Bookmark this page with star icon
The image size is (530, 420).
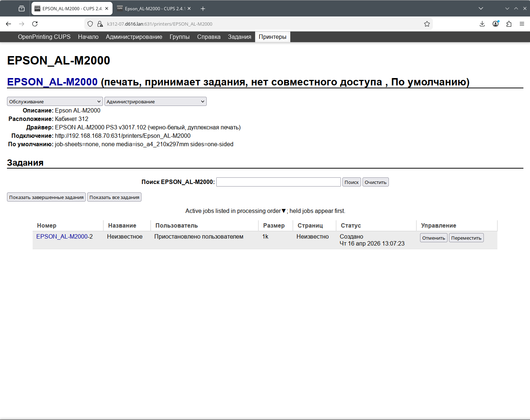click(427, 24)
